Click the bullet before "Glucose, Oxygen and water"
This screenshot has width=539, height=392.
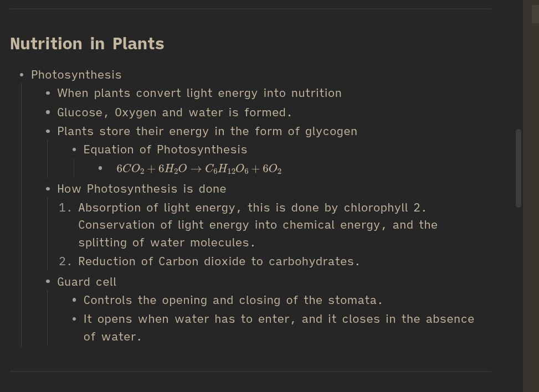(48, 112)
